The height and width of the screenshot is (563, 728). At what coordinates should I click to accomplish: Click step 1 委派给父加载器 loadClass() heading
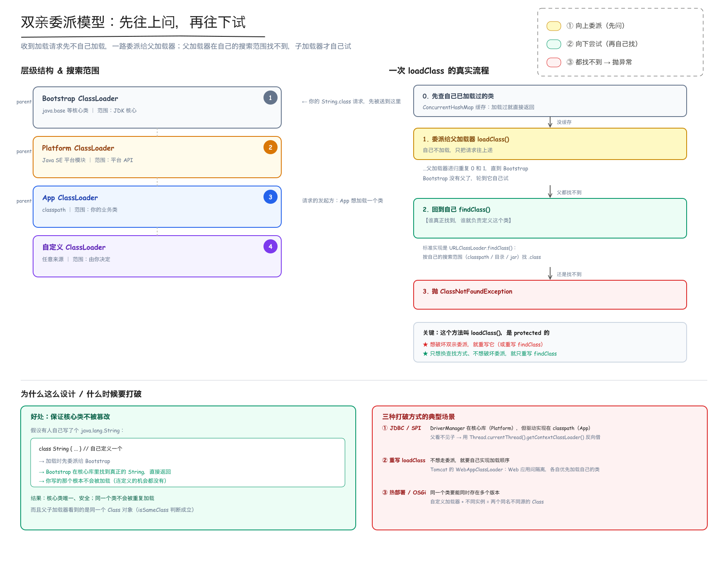click(x=466, y=139)
